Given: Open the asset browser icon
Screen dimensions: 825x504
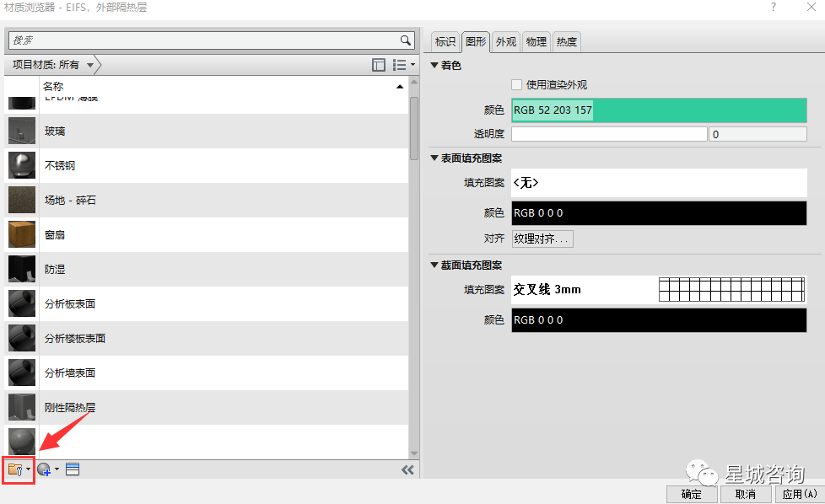Looking at the screenshot, I should [x=73, y=469].
